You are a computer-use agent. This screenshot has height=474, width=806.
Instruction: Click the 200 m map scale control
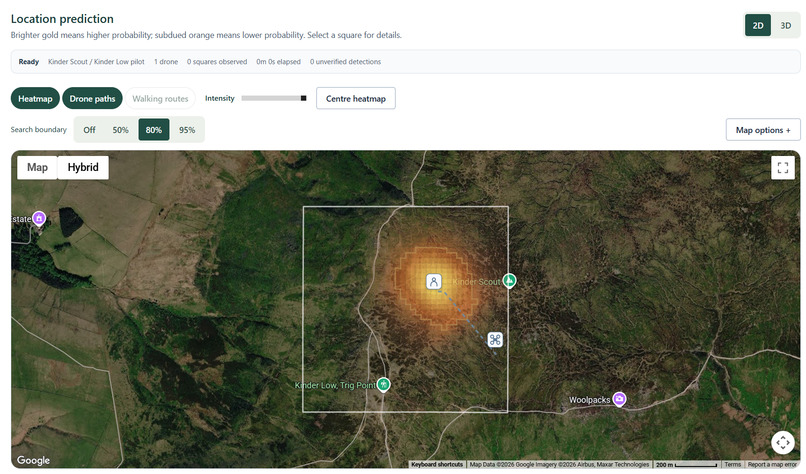pos(686,464)
